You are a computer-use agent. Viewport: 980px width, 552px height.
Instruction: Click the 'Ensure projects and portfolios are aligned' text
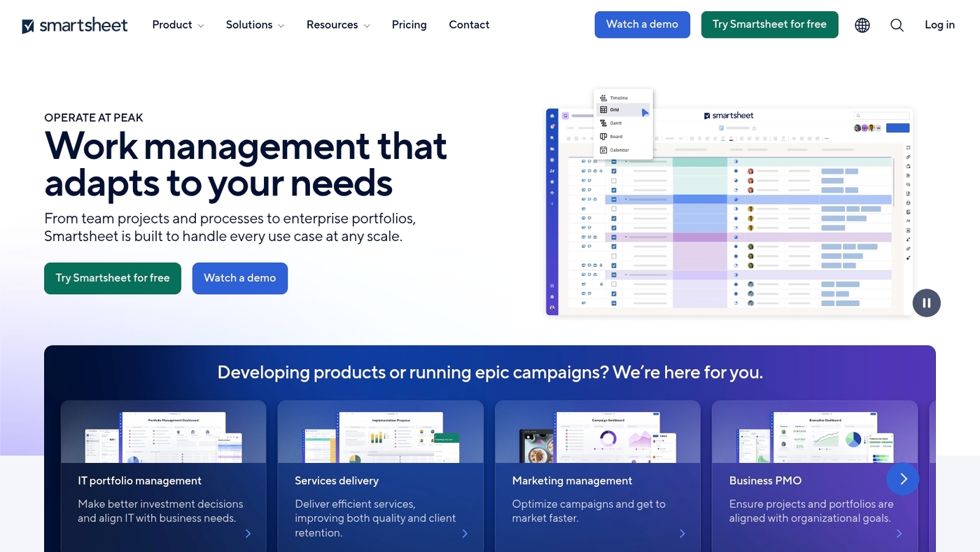(x=811, y=511)
